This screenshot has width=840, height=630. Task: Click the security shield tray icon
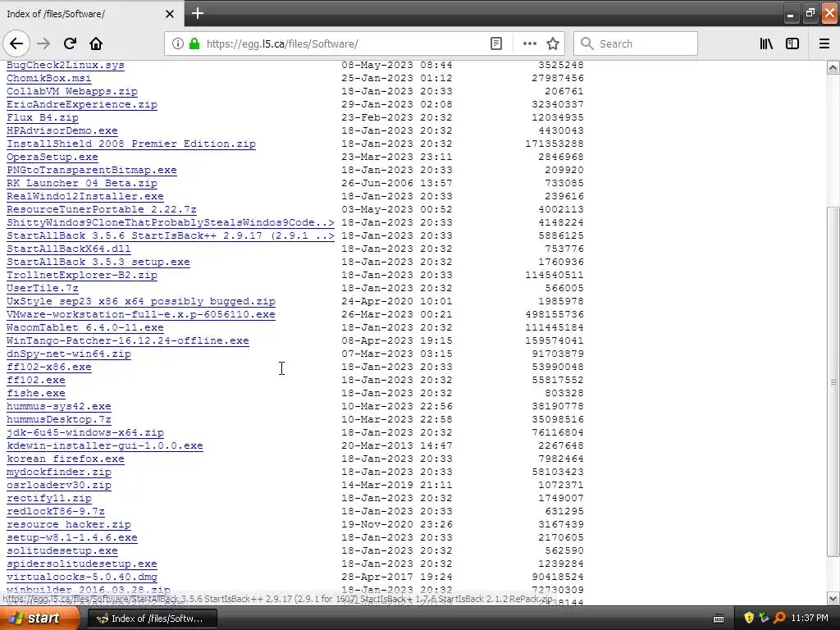pyautogui.click(x=749, y=619)
